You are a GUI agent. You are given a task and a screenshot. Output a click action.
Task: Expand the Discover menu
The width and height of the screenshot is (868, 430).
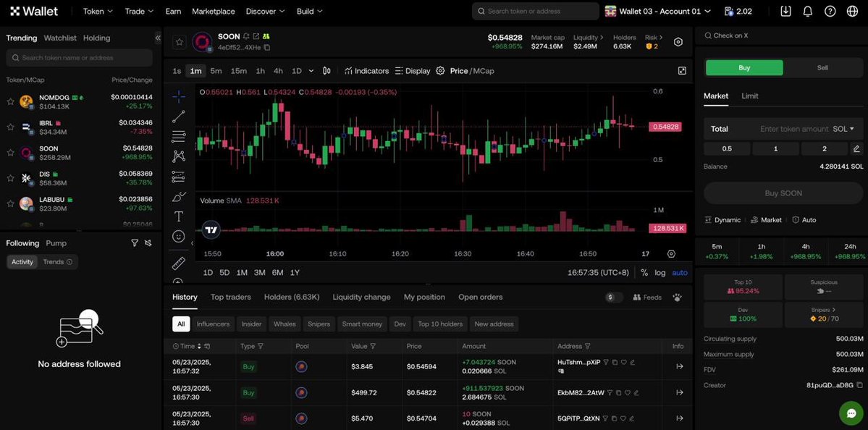point(266,11)
